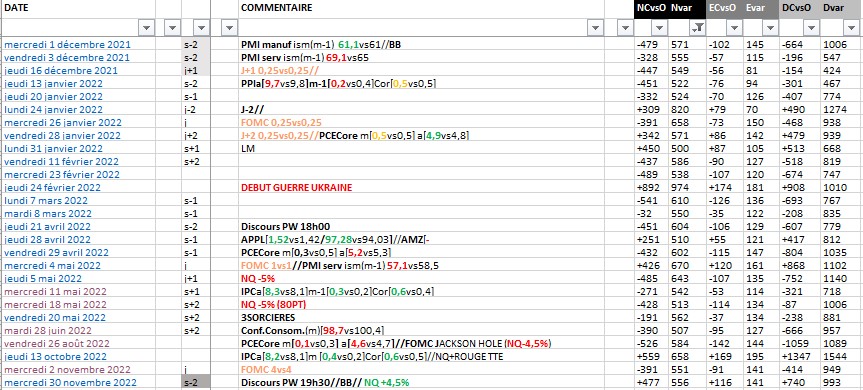Open filter dropdown above the s-2 codes column

(201, 28)
